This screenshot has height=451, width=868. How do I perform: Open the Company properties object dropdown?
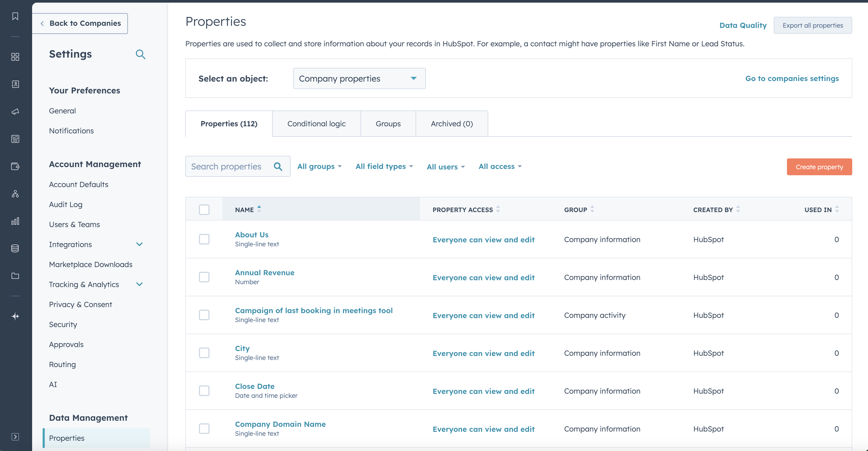[359, 78]
